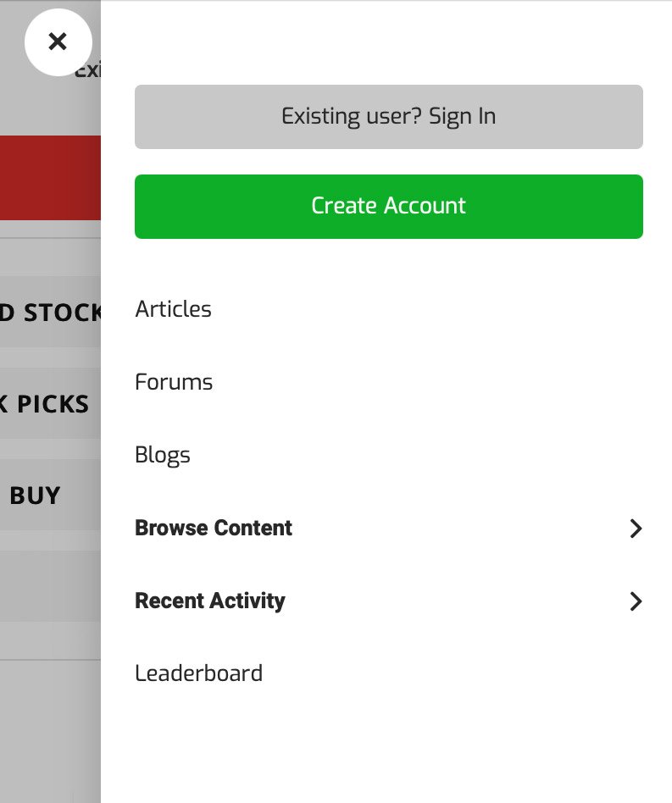Click the partially hidden STOCK tab behind menu
Viewport: 672px width, 803px height.
click(x=50, y=313)
